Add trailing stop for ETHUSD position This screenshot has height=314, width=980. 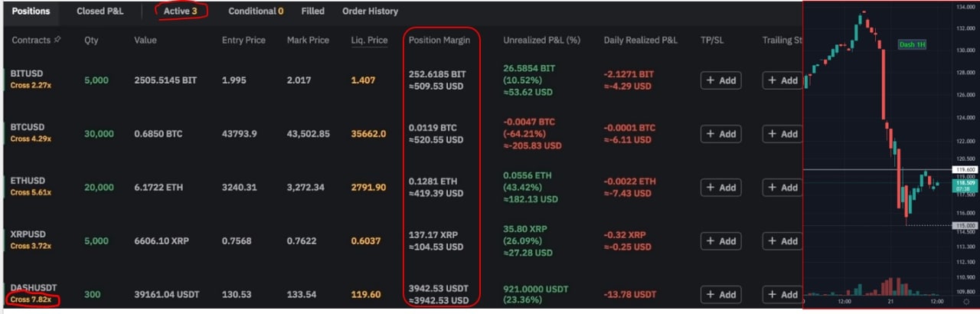(x=782, y=188)
